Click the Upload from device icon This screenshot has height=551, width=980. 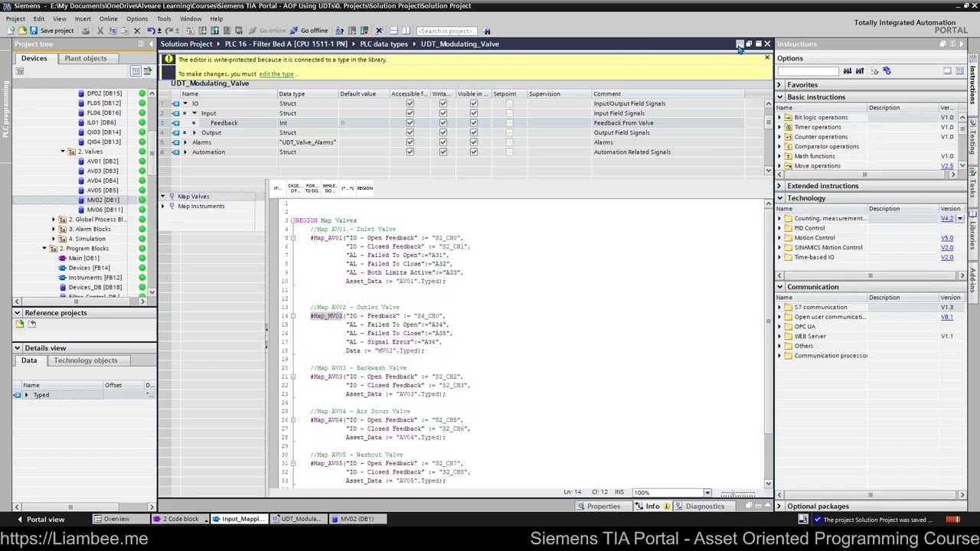point(214,31)
